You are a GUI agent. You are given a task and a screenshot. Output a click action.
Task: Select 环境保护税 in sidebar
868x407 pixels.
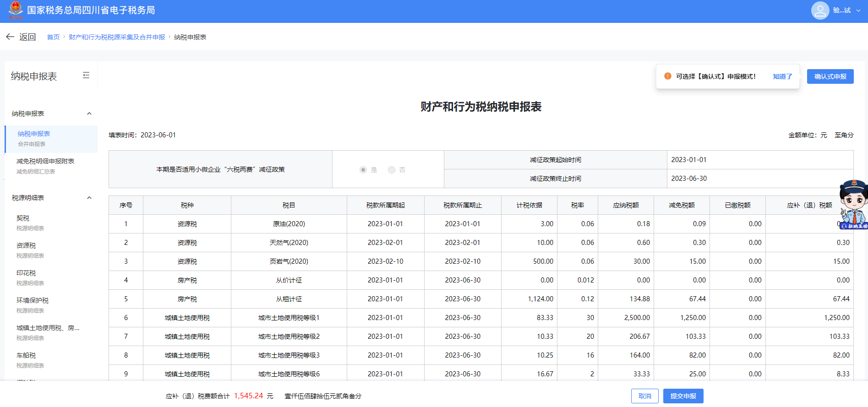coord(33,301)
